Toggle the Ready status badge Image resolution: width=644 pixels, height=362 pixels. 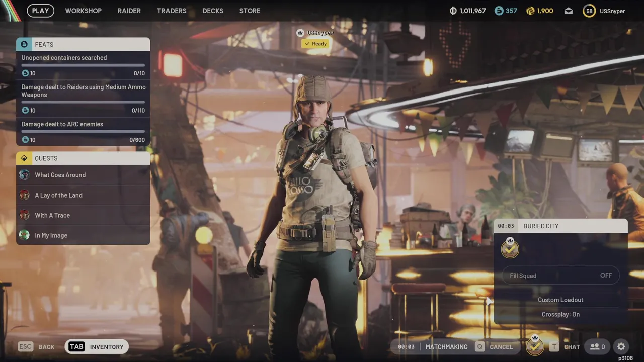tap(315, 44)
